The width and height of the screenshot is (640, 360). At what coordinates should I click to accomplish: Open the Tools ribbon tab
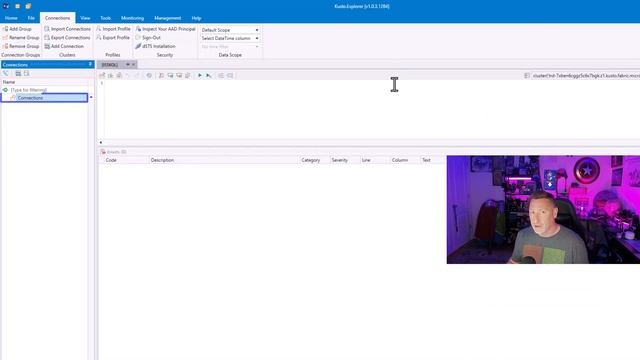[105, 18]
